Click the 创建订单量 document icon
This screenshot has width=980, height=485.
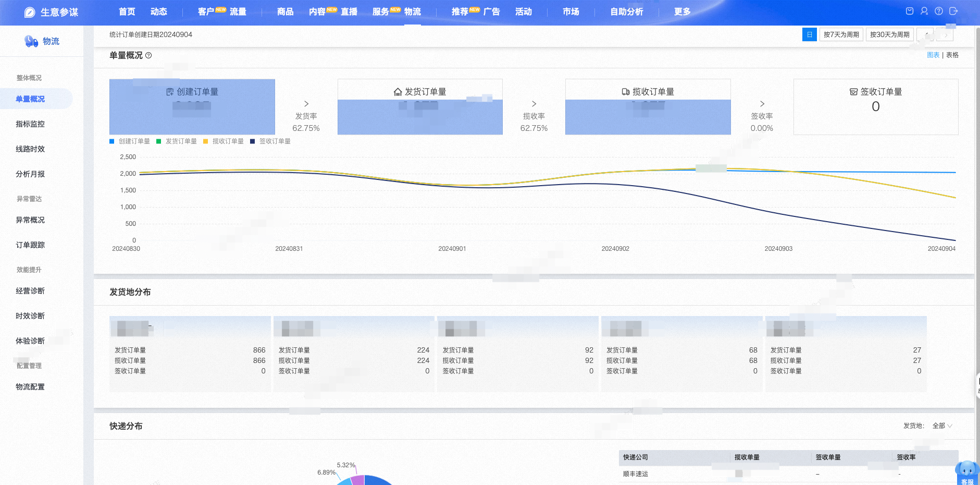click(x=170, y=92)
